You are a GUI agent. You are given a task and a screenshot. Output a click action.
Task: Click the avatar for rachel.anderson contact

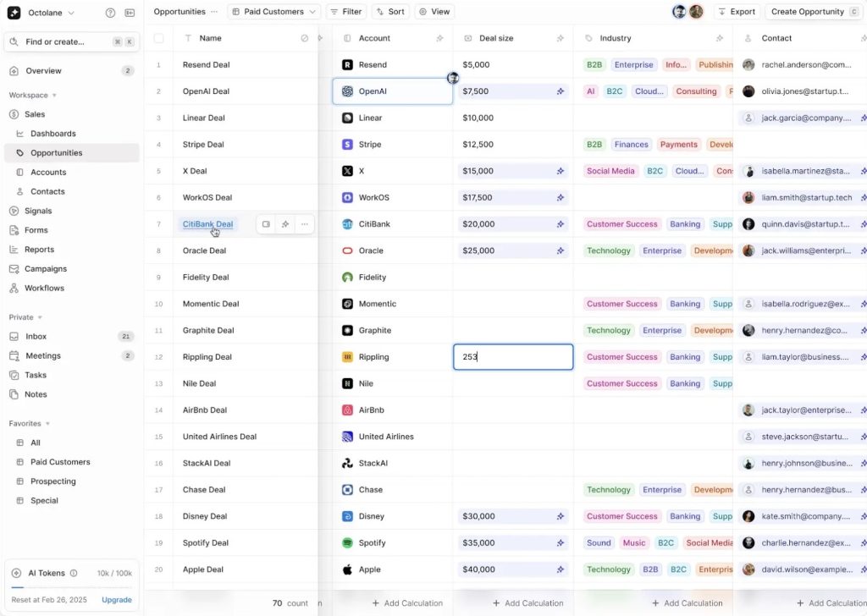point(748,65)
